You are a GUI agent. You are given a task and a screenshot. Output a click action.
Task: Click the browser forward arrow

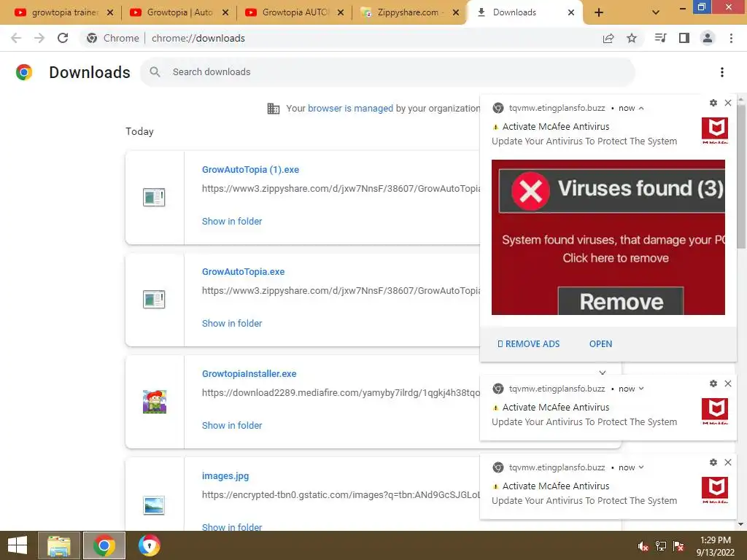pyautogui.click(x=39, y=38)
